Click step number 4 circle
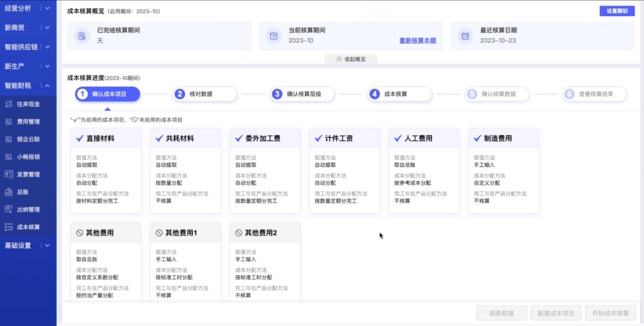The image size is (644, 326). click(x=374, y=94)
